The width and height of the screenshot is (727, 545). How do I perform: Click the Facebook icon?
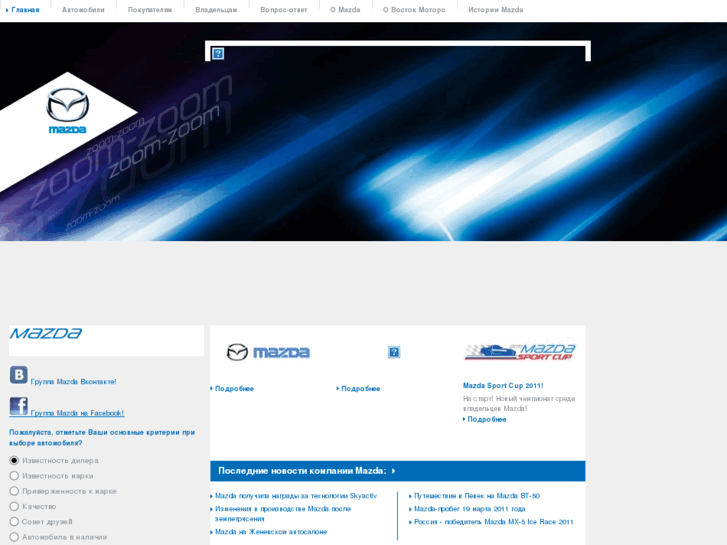[x=19, y=406]
